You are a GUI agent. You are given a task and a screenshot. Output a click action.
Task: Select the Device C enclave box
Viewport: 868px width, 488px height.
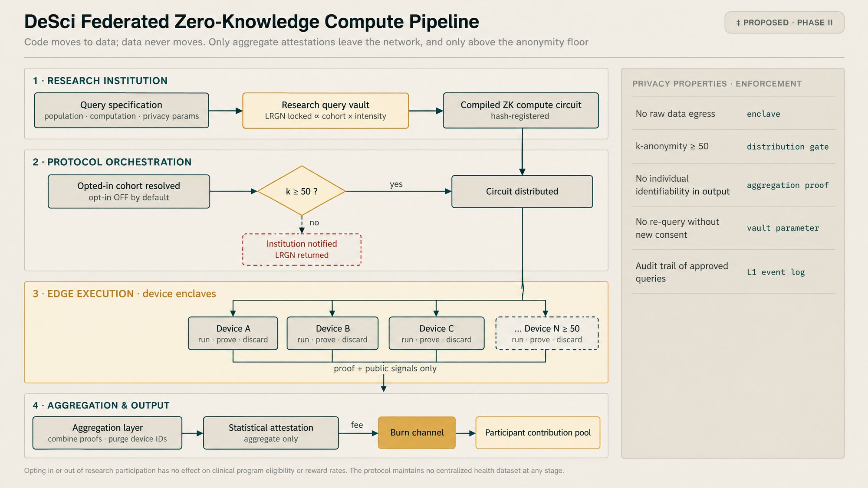click(437, 333)
